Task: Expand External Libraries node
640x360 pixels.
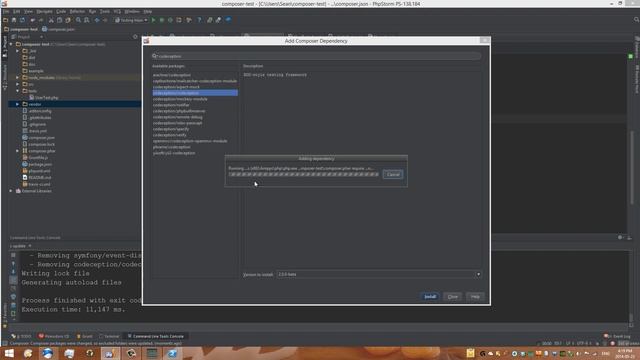Action: point(11,191)
